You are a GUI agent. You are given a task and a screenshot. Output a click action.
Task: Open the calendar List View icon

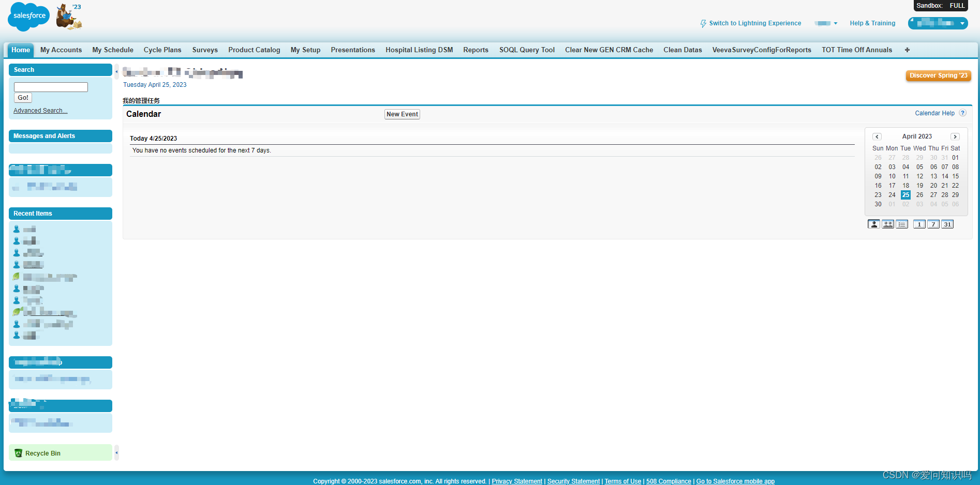click(902, 224)
